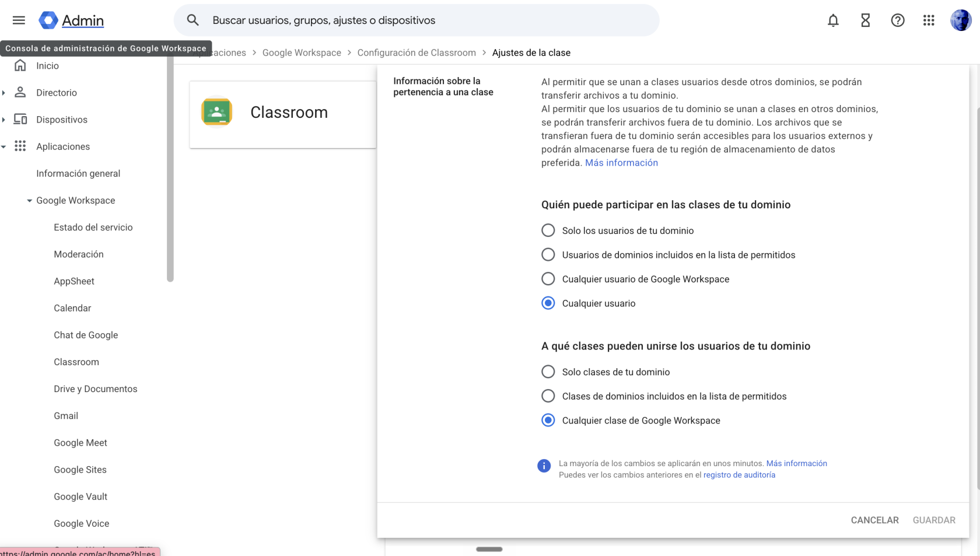Open the Google apps grid
The image size is (980, 556).
[x=929, y=20]
